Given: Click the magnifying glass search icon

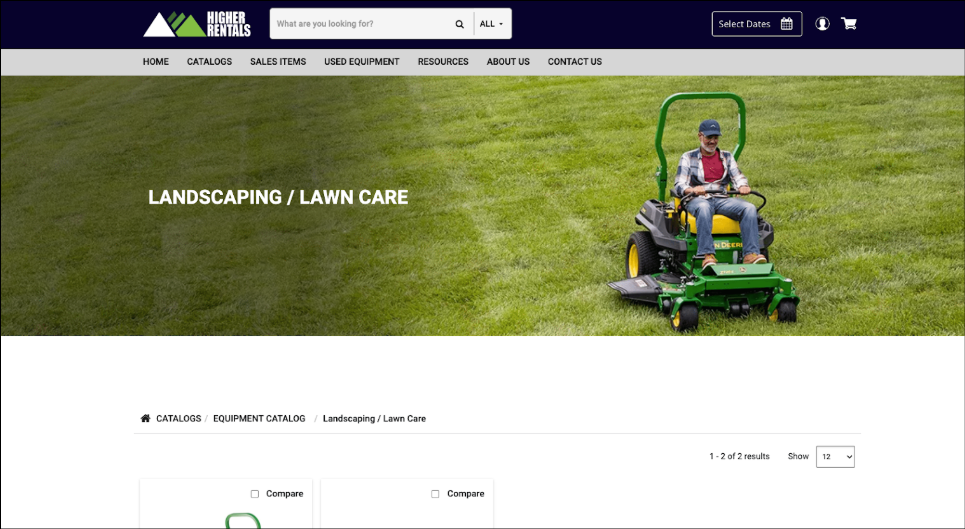Looking at the screenshot, I should pyautogui.click(x=459, y=24).
